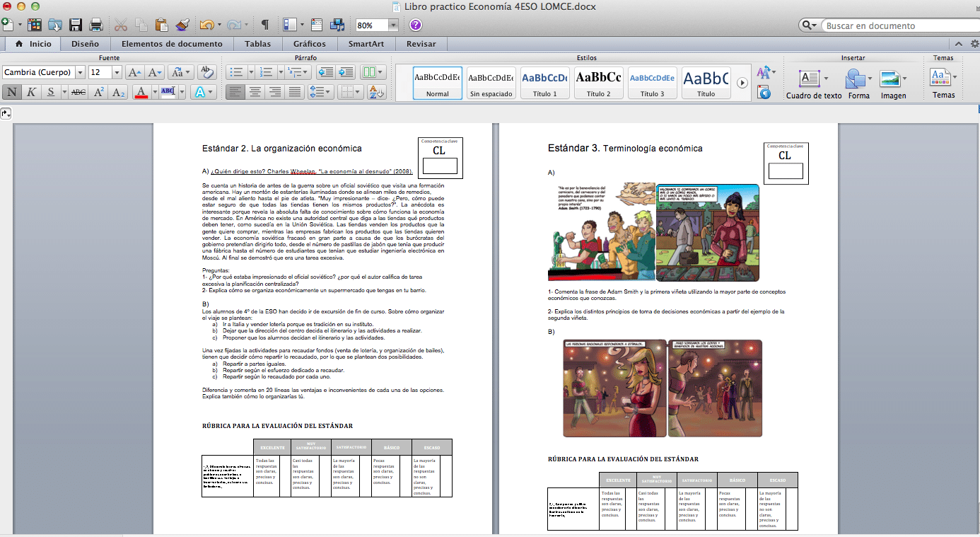The height and width of the screenshot is (537, 980).
Task: Select the Format Painter brush icon
Action: click(x=182, y=25)
